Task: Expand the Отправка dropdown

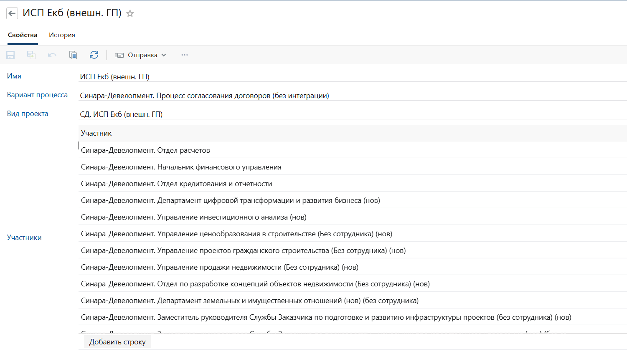Action: [x=141, y=55]
